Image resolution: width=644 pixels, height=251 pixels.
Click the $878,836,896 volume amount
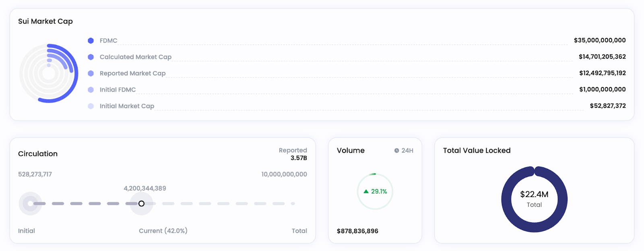(x=357, y=231)
